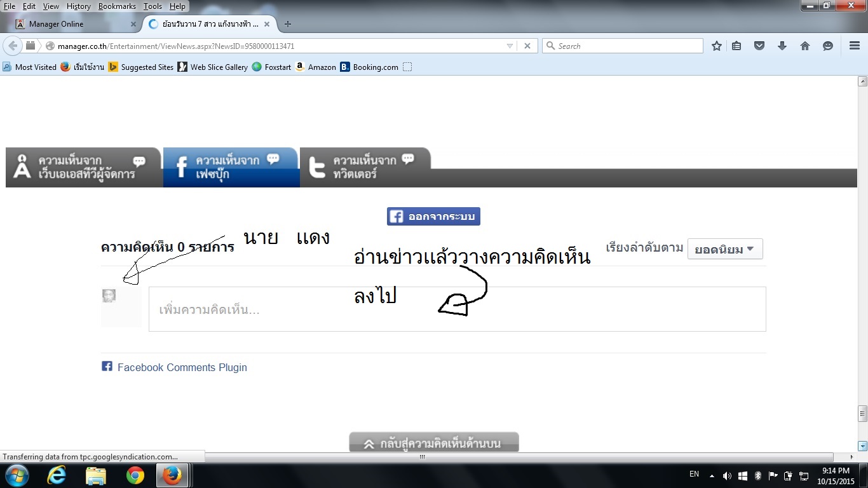Open the Web Slice Gallery bookmark
The width and height of the screenshot is (868, 488).
point(213,67)
